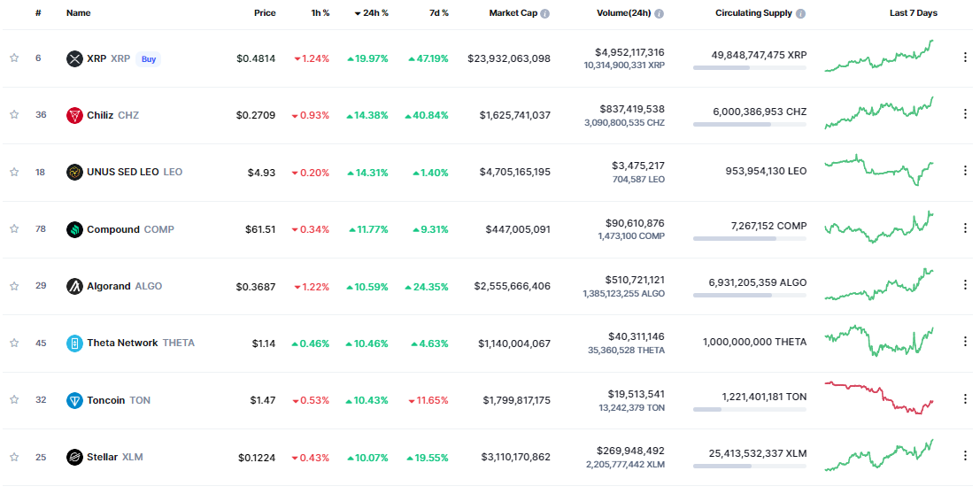
Task: Open the Theta Network THETA link
Action: (141, 343)
